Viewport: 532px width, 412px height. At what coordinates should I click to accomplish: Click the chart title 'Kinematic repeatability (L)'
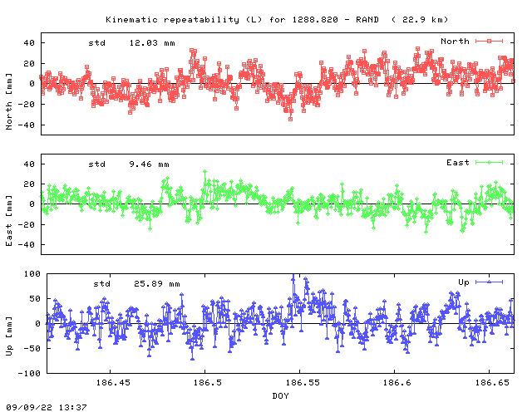click(184, 19)
